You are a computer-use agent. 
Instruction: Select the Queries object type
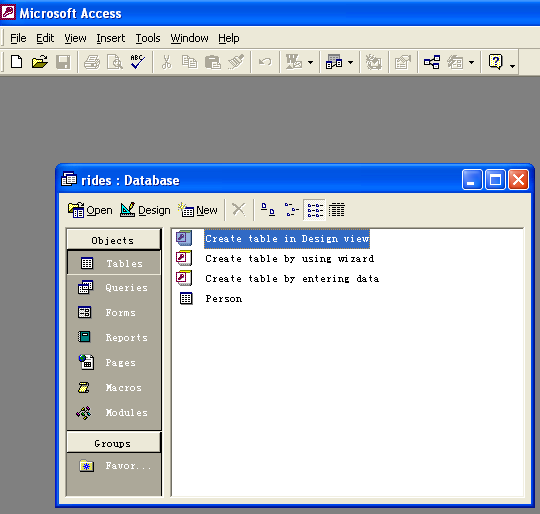tap(114, 287)
